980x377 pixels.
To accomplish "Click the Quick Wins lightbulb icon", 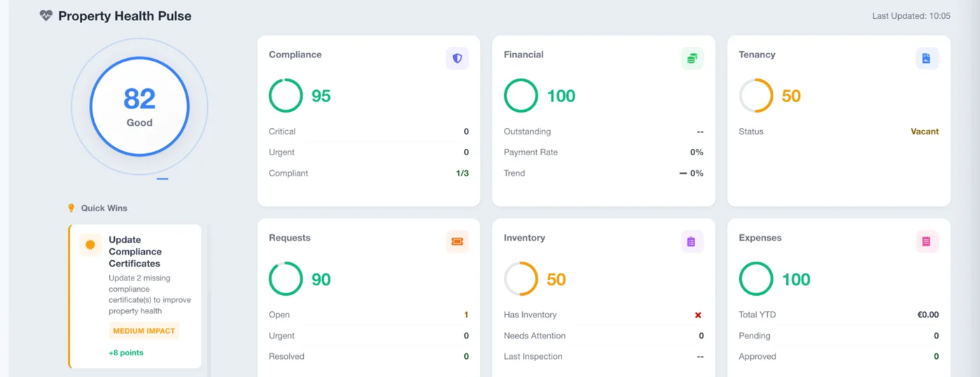I will (71, 208).
